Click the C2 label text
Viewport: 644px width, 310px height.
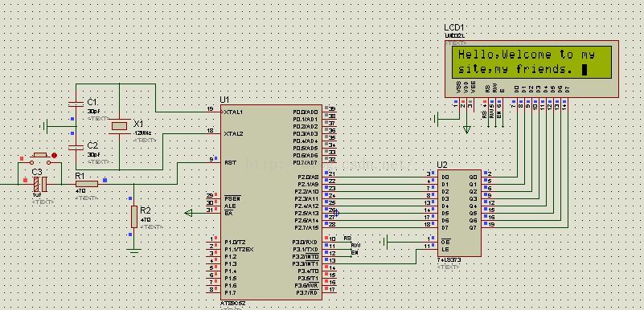click(x=92, y=145)
